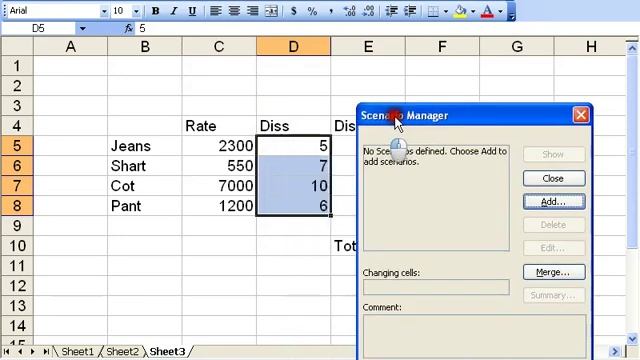Screen dimensions: 640x360
Task: Click Close button in Scenario Manager
Action: tap(554, 178)
